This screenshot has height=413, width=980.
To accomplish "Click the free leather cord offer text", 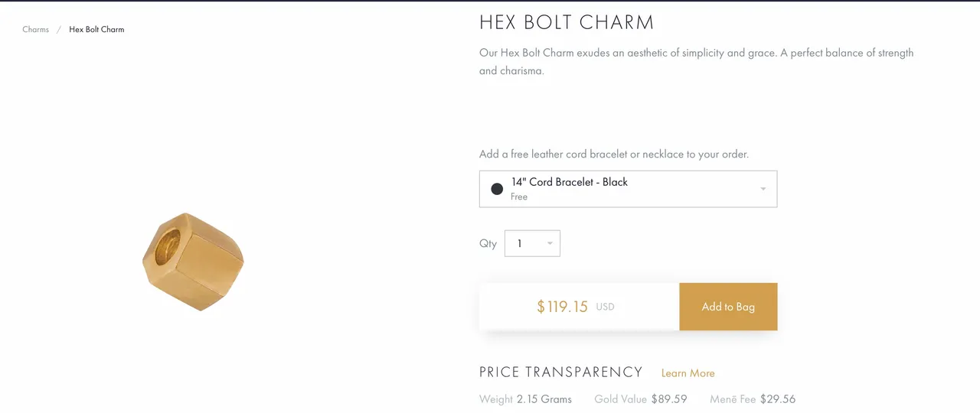I will pos(614,154).
